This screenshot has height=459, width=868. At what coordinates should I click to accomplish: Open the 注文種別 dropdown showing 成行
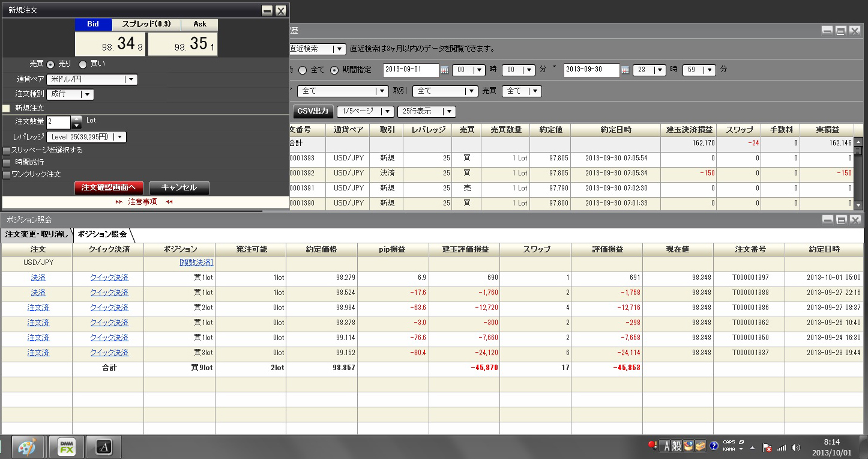(x=70, y=94)
